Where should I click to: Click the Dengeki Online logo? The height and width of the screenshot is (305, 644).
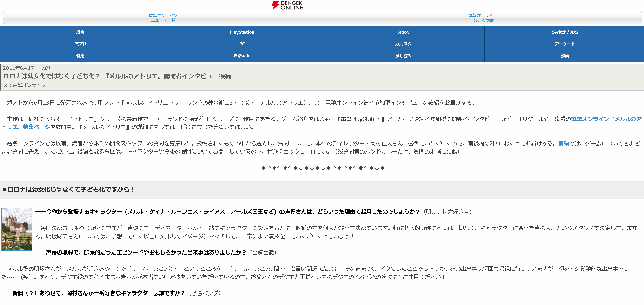click(288, 5)
